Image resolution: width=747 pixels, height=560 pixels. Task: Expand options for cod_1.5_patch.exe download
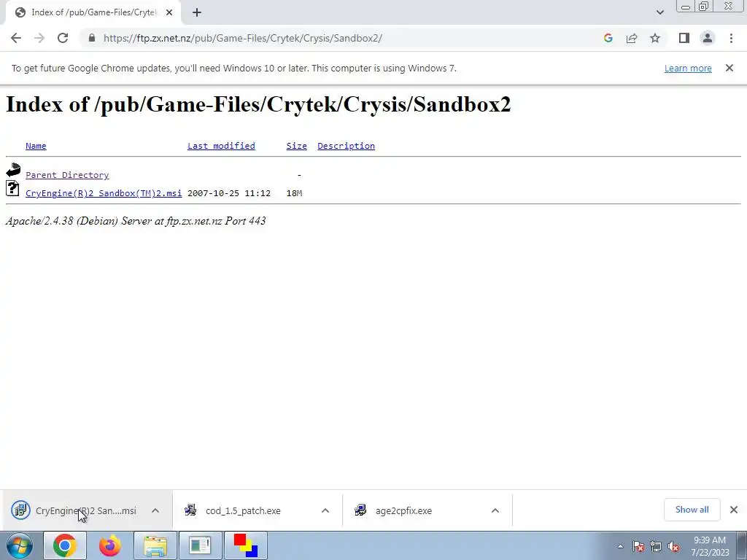[x=325, y=510]
